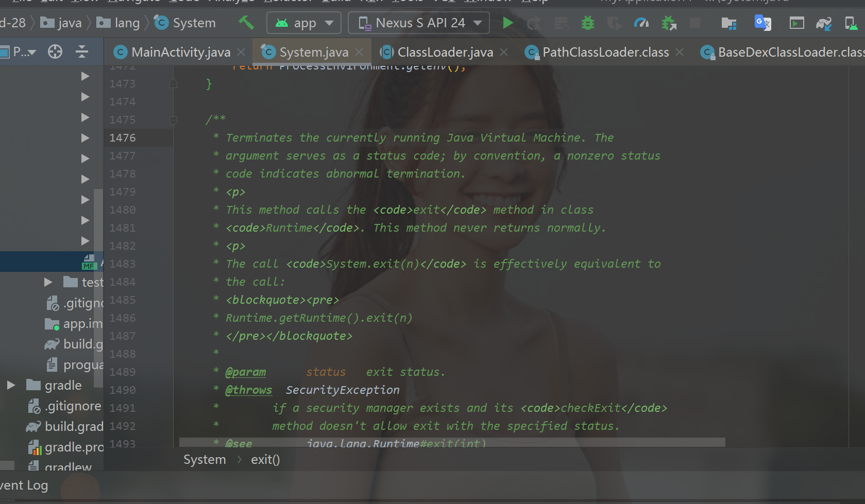Close the ClassLoader.java tab
Image resolution: width=865 pixels, height=504 pixels.
click(504, 52)
